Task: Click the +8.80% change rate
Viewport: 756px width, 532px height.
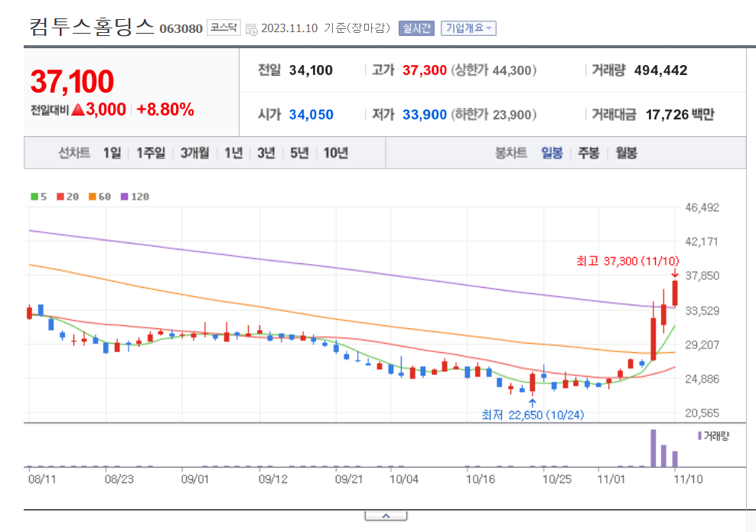Action: [x=165, y=109]
